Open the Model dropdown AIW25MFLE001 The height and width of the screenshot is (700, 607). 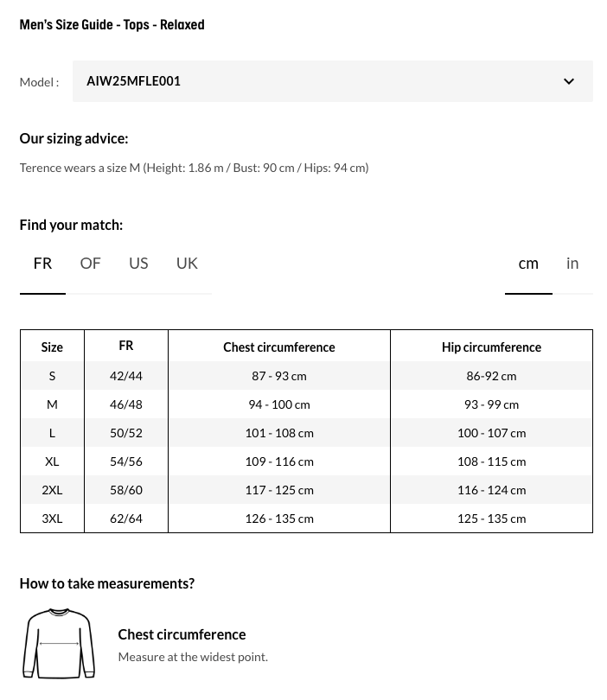click(x=332, y=81)
